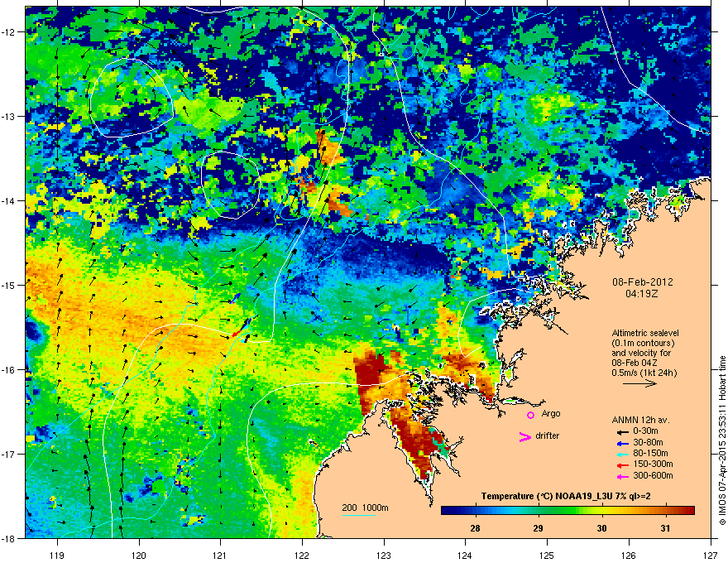Click the vertical IMOS copyright timestamp text
This screenshot has height=563, width=728.
click(722, 440)
